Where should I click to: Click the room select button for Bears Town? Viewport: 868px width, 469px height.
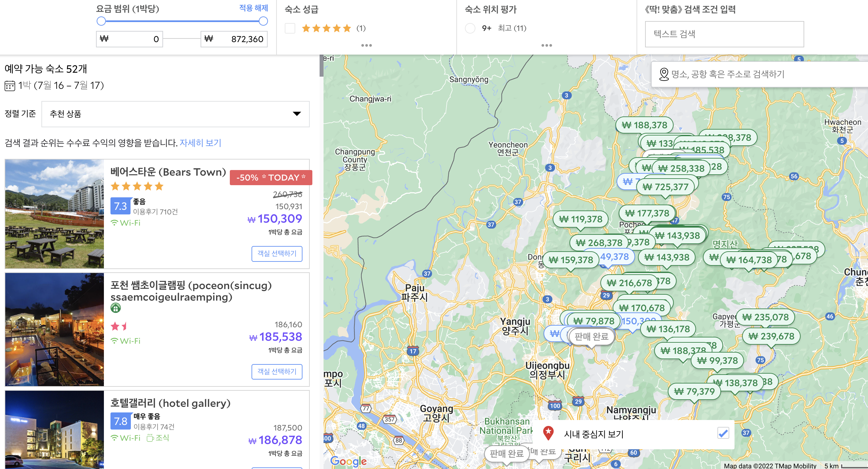[x=277, y=254]
